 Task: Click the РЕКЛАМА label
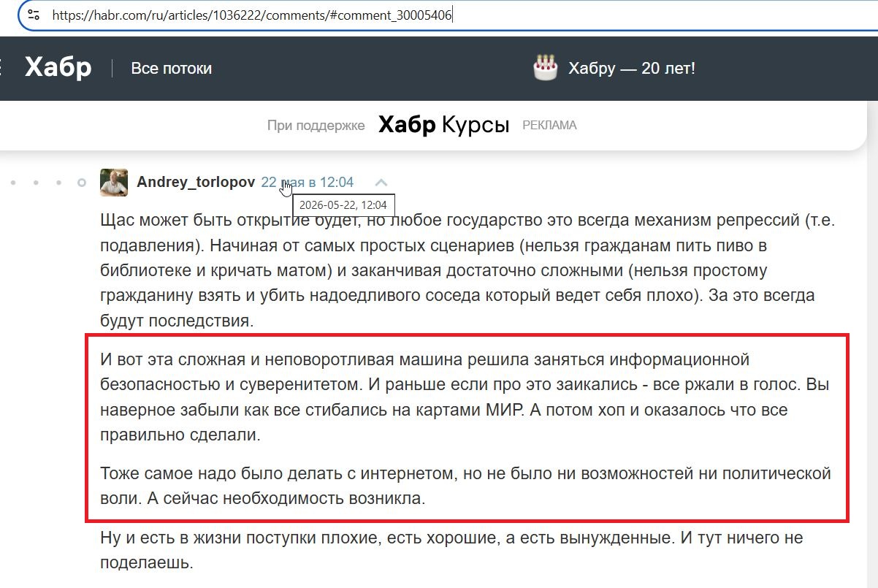point(549,126)
